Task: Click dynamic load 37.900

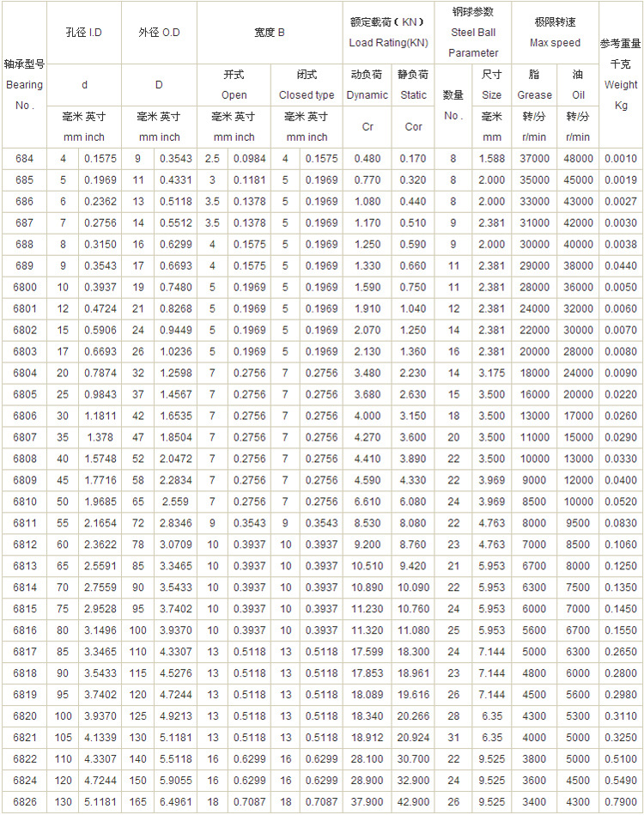Action: tap(367, 802)
